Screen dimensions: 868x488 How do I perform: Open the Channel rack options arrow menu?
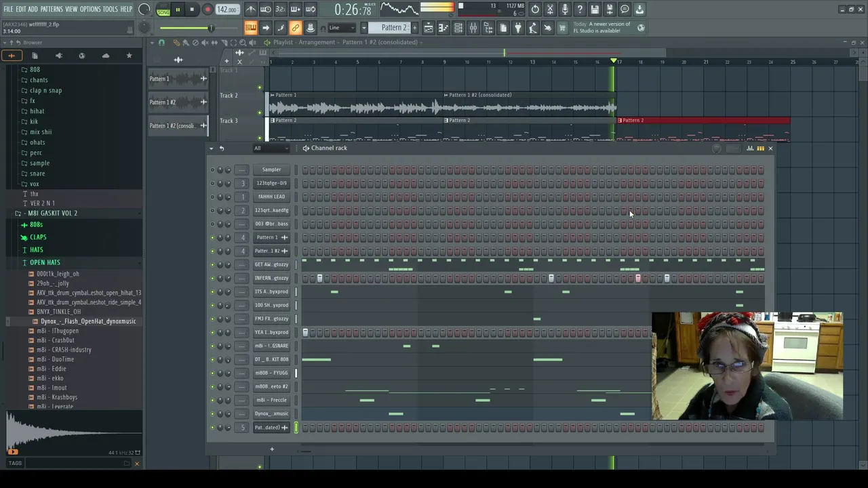211,148
